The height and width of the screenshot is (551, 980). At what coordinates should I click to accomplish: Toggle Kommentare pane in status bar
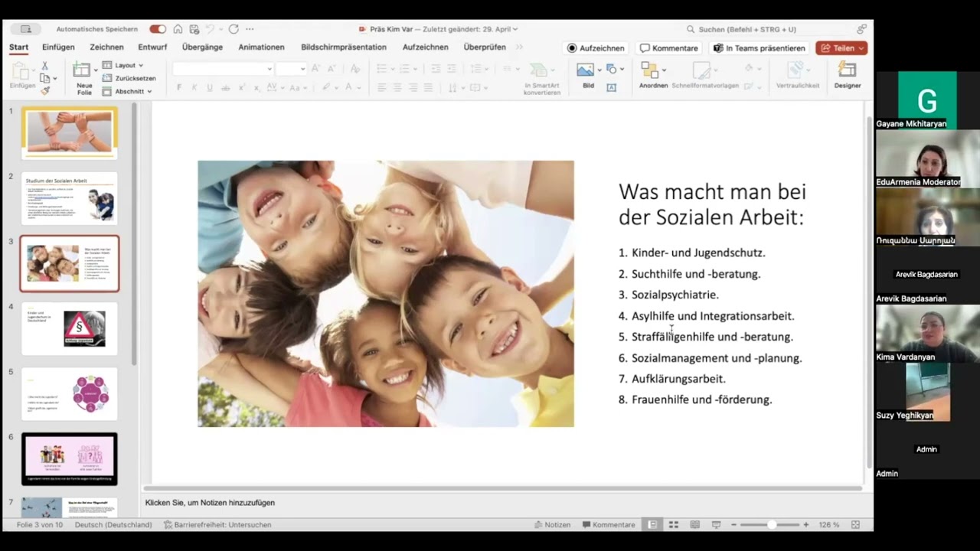pos(609,524)
